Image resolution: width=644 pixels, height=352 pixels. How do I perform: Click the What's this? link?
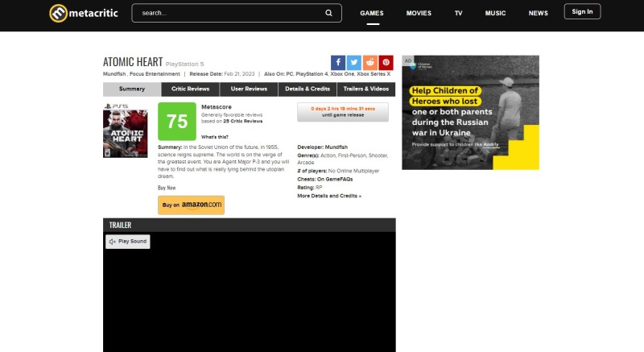[x=214, y=137]
